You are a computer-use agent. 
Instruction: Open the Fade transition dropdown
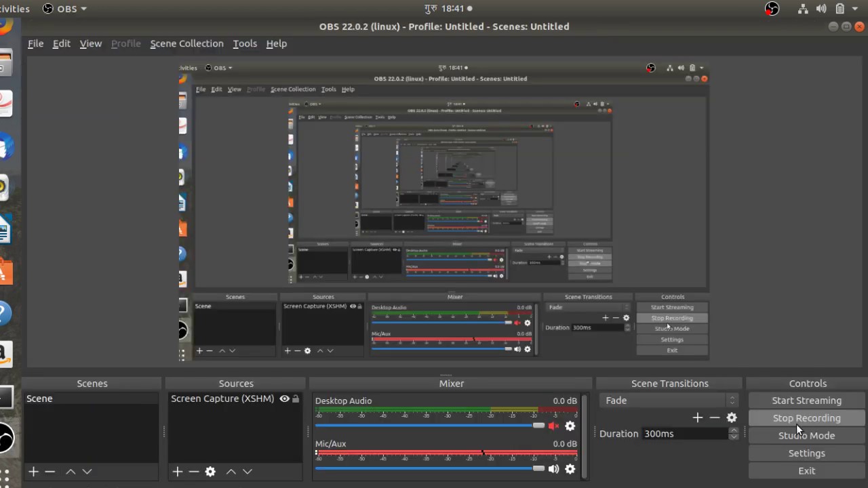click(670, 401)
